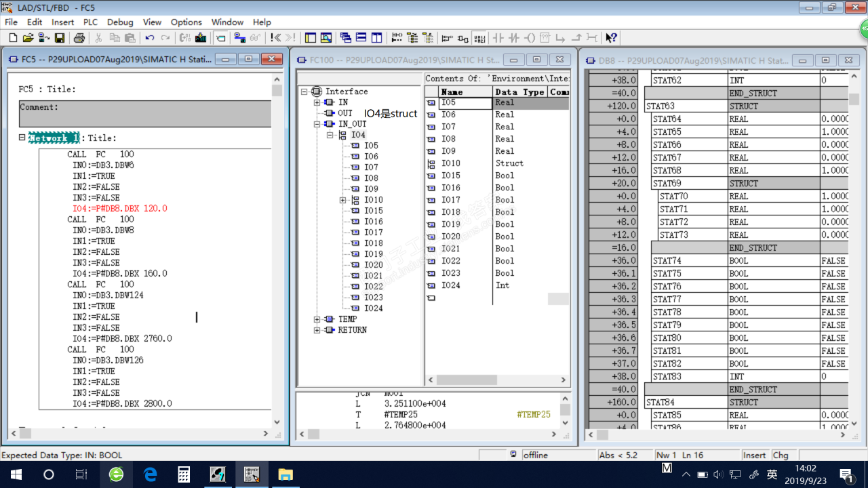
Task: Toggle symbolic representation label icon
Action: coord(220,38)
